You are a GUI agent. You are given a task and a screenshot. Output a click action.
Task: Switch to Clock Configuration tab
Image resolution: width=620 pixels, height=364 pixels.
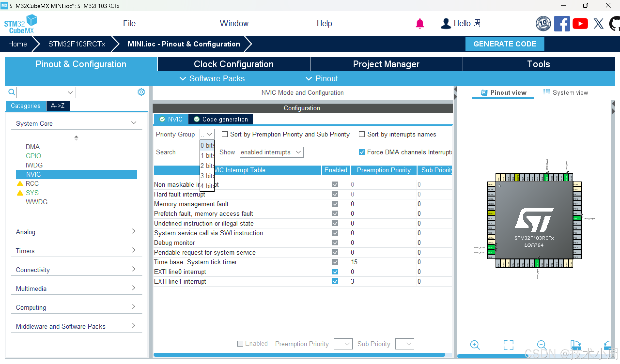[233, 64]
